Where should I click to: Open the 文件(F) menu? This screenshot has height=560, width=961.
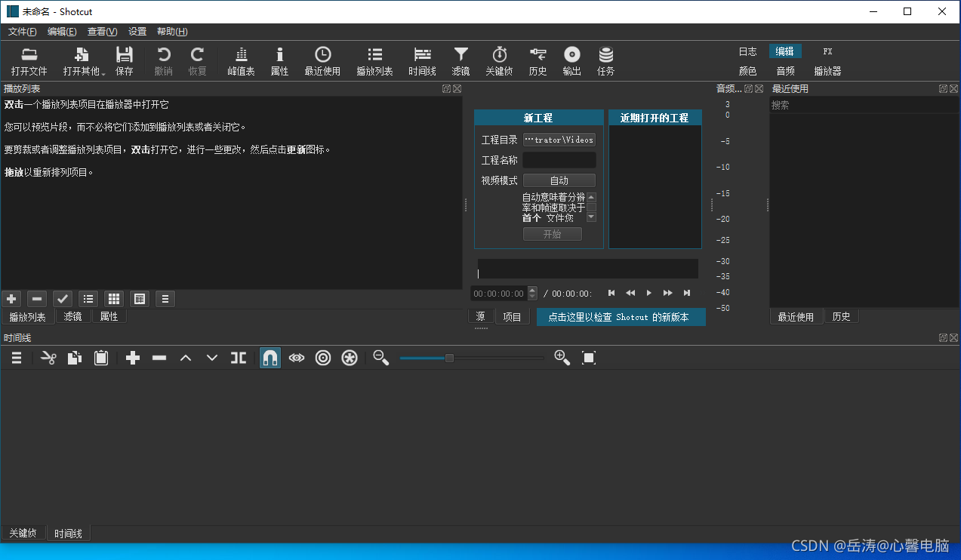22,32
